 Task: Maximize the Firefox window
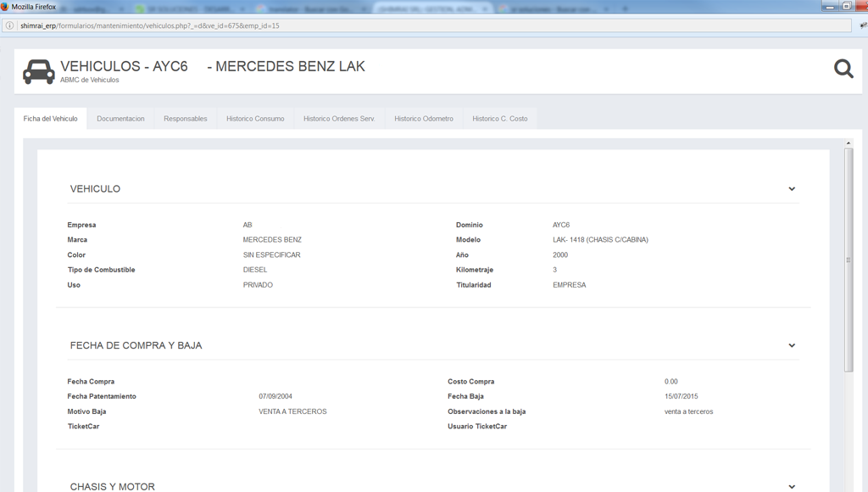click(847, 6)
